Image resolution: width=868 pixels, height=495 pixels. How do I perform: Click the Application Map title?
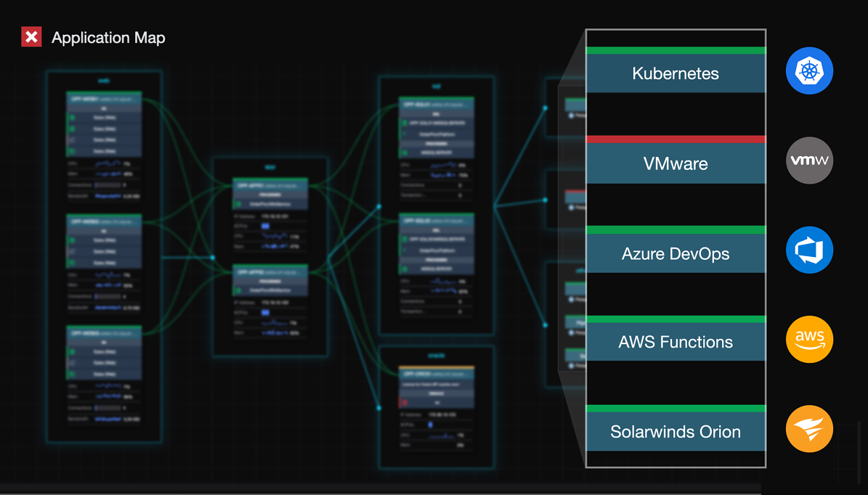[108, 37]
